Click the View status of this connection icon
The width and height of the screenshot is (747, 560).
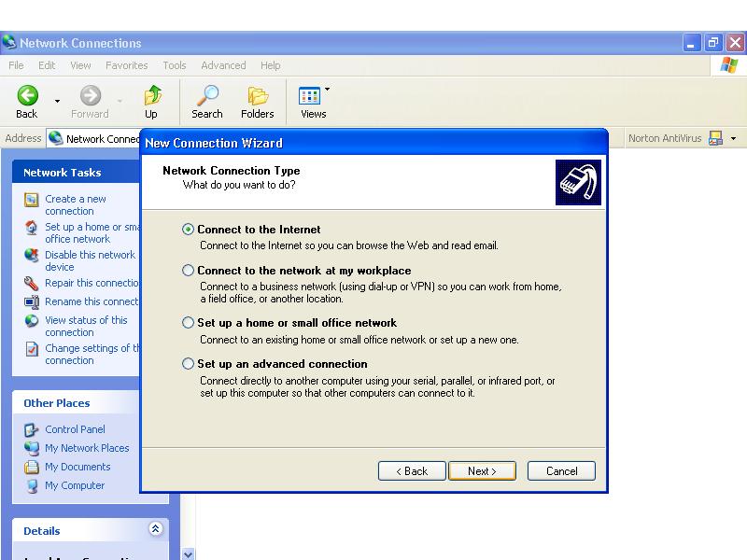click(32, 320)
